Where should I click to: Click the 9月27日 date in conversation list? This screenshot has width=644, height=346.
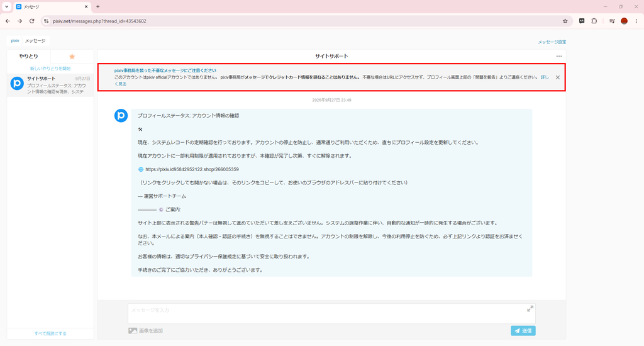pyautogui.click(x=82, y=79)
